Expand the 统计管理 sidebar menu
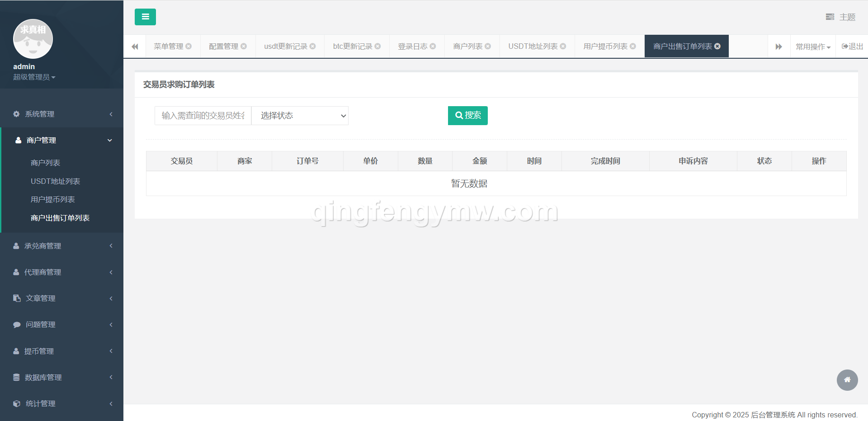868x421 pixels. coord(61,403)
